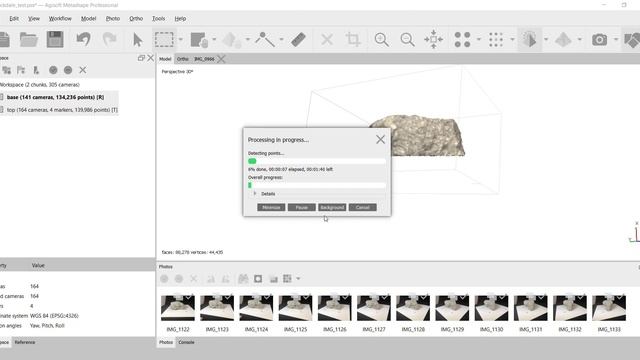Switch to the Console tab
The width and height of the screenshot is (640, 360).
click(x=186, y=342)
